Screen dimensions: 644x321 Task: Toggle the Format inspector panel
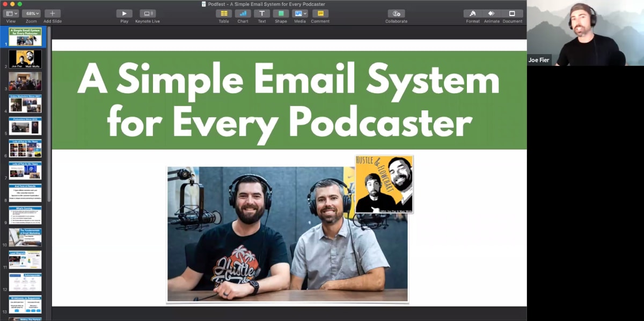pyautogui.click(x=472, y=14)
